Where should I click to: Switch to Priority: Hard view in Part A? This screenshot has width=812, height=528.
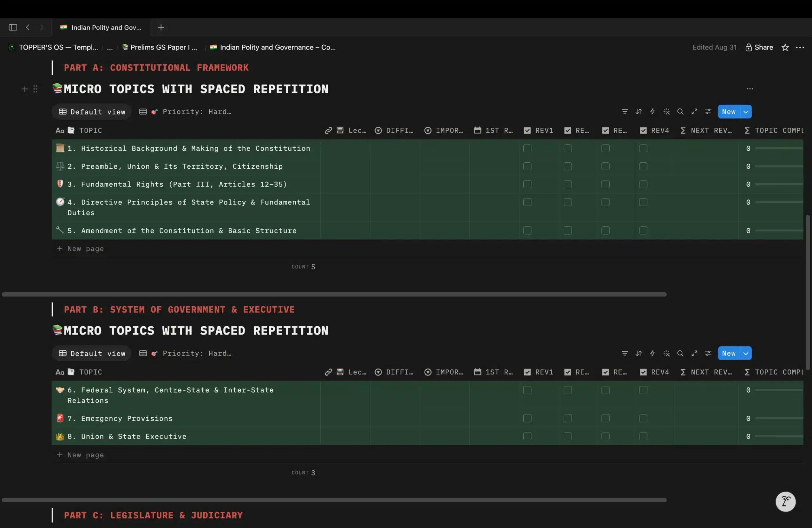click(186, 112)
